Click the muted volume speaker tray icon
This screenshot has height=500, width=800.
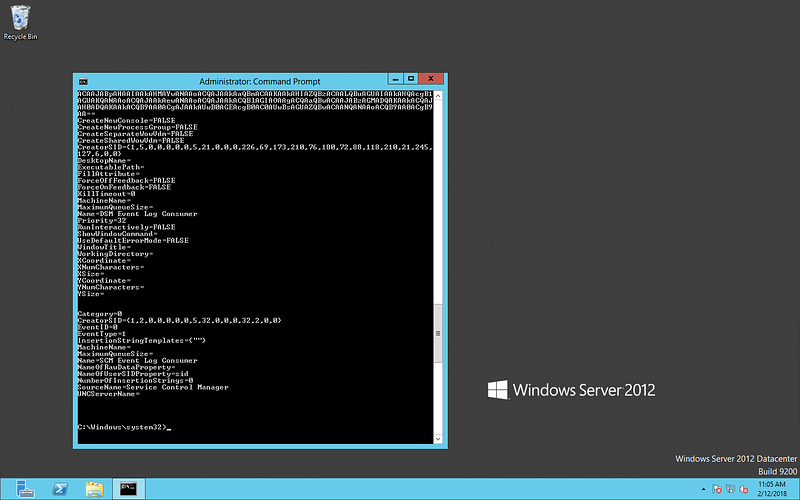[x=743, y=489]
